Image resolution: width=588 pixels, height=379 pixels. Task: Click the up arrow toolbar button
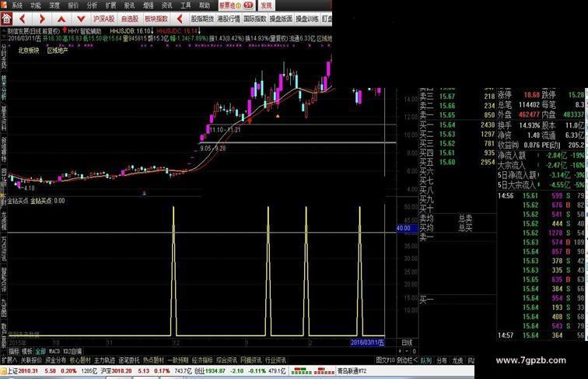click(x=61, y=19)
